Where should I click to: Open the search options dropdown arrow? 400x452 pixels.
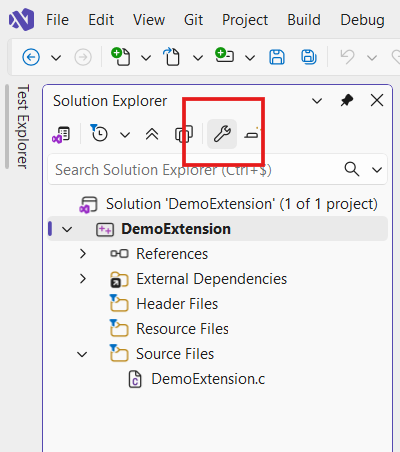(x=377, y=170)
